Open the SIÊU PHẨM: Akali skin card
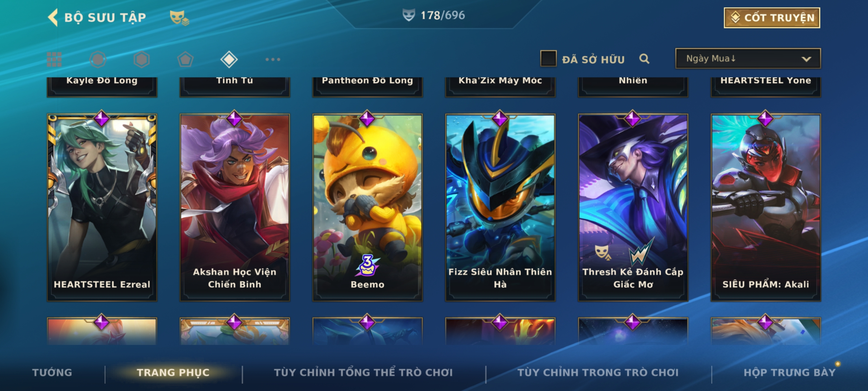Image resolution: width=868 pixels, height=391 pixels. (x=766, y=207)
